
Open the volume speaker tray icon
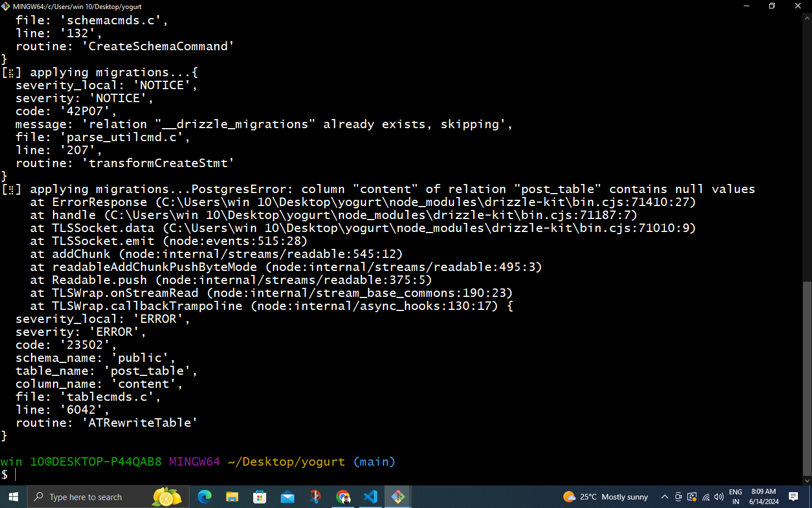719,497
